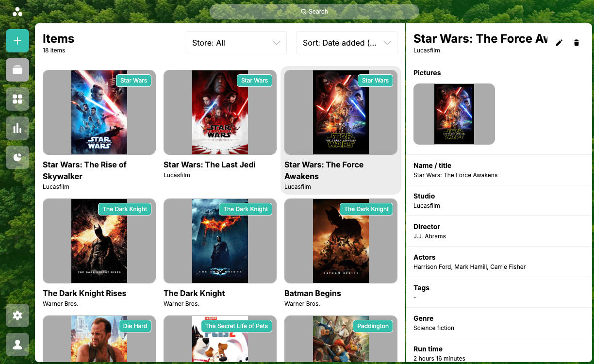594x364 pixels.
Task: Open the bar chart statistics icon
Action: coord(17,128)
